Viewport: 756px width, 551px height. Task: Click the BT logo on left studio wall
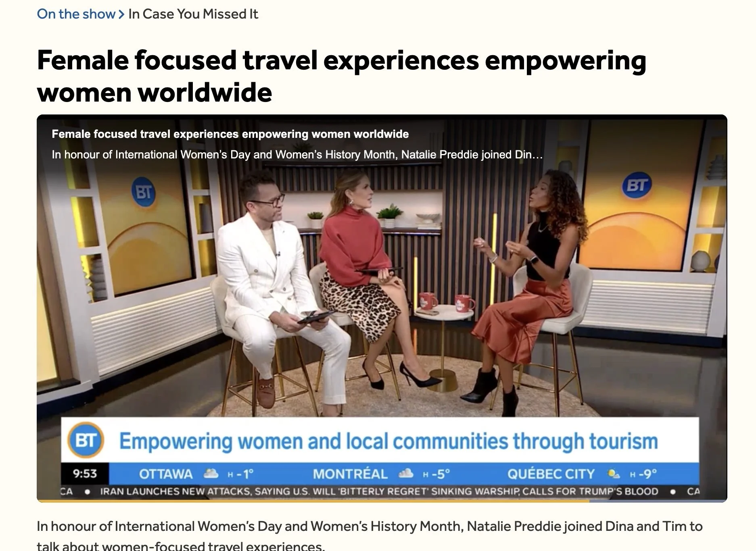[x=143, y=192]
